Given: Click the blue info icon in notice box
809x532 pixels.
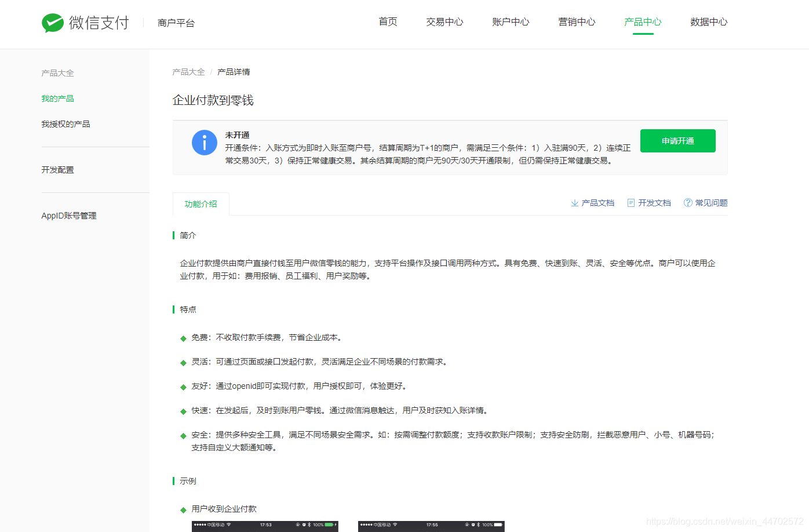Looking at the screenshot, I should coord(205,142).
